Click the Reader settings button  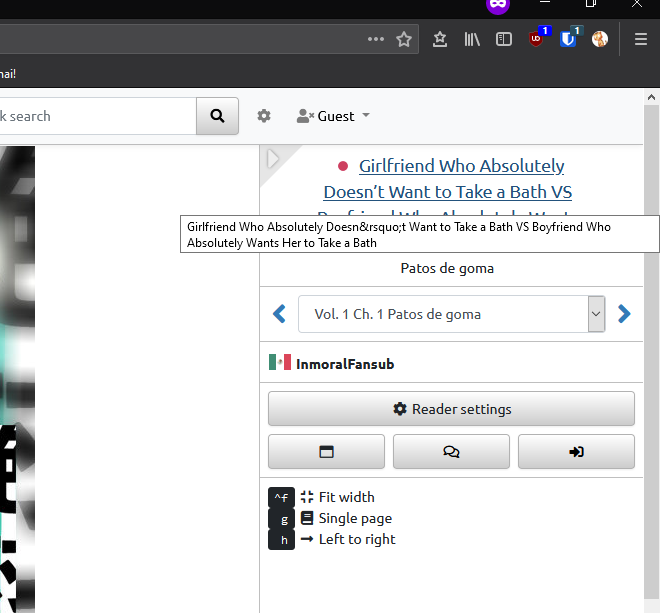451,409
